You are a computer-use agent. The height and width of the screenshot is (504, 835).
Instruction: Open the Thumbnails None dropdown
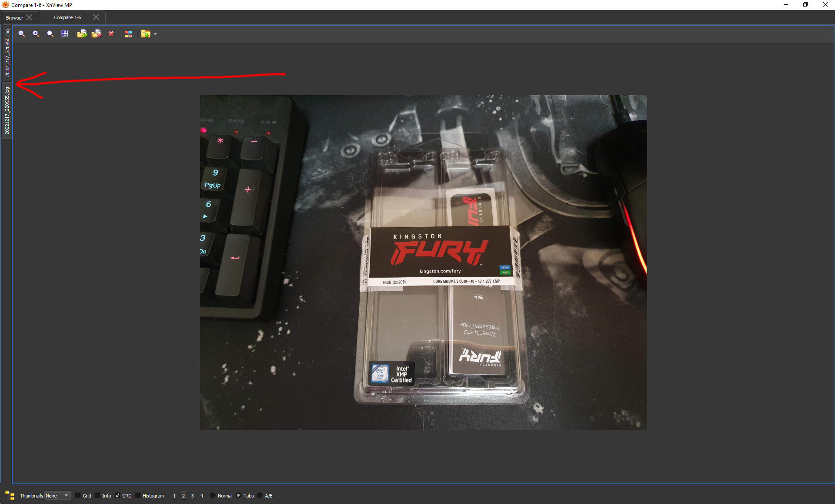pyautogui.click(x=57, y=496)
